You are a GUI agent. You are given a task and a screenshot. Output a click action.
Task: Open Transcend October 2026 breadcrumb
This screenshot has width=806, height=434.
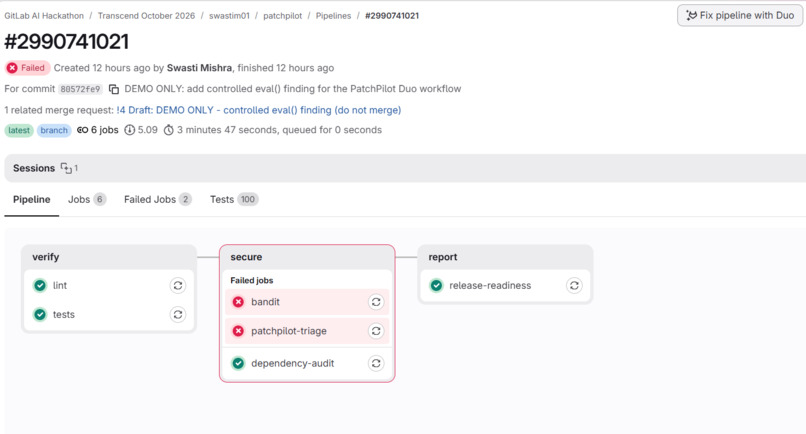146,16
